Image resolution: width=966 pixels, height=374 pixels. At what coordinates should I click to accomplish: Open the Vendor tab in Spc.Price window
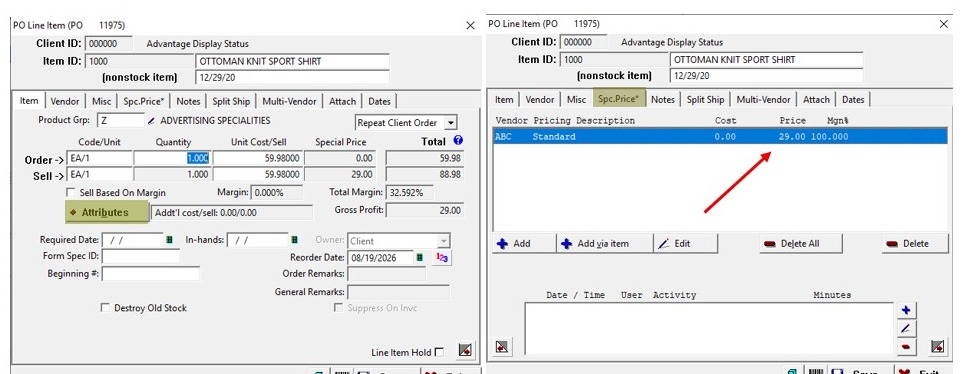pos(540,99)
